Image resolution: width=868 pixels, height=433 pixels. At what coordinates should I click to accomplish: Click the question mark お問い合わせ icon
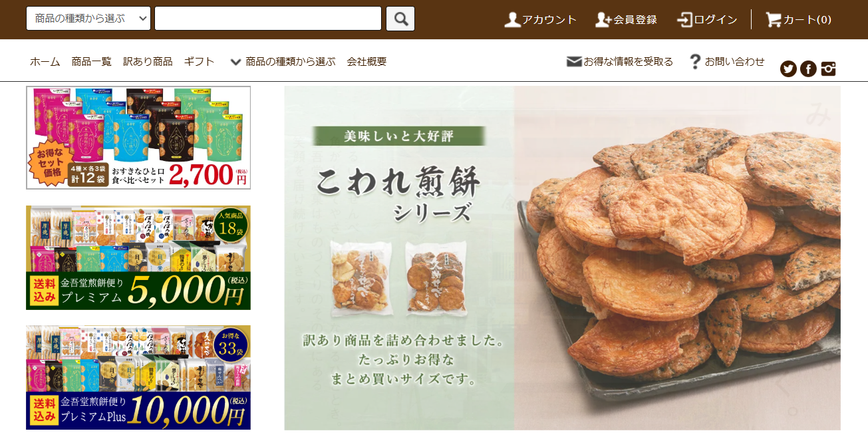pyautogui.click(x=696, y=61)
